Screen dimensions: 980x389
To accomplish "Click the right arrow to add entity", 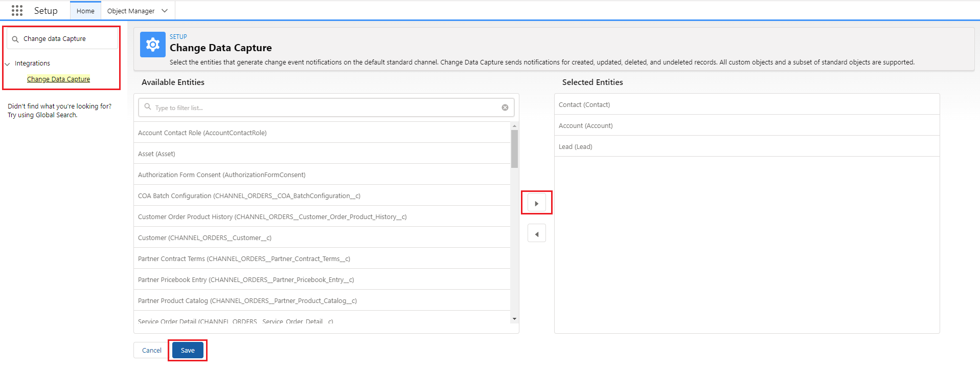I will pyautogui.click(x=536, y=204).
